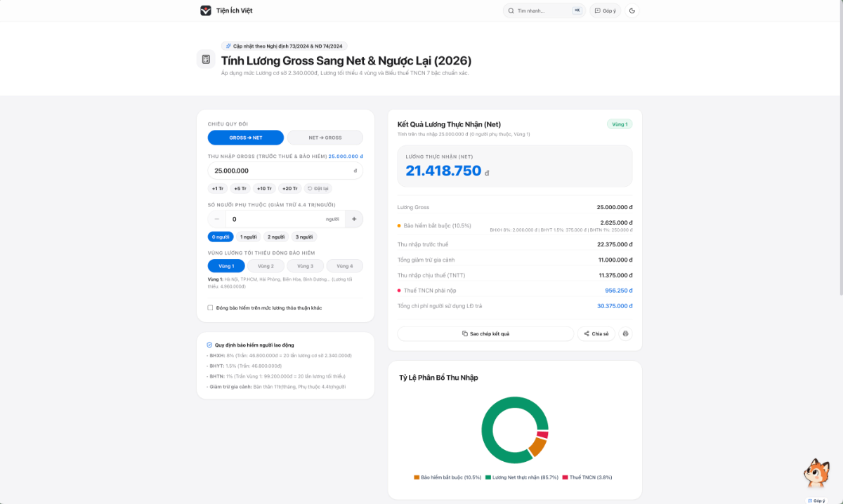This screenshot has height=504, width=843.
Task: Click the Chia sẻ share button
Action: pos(596,333)
